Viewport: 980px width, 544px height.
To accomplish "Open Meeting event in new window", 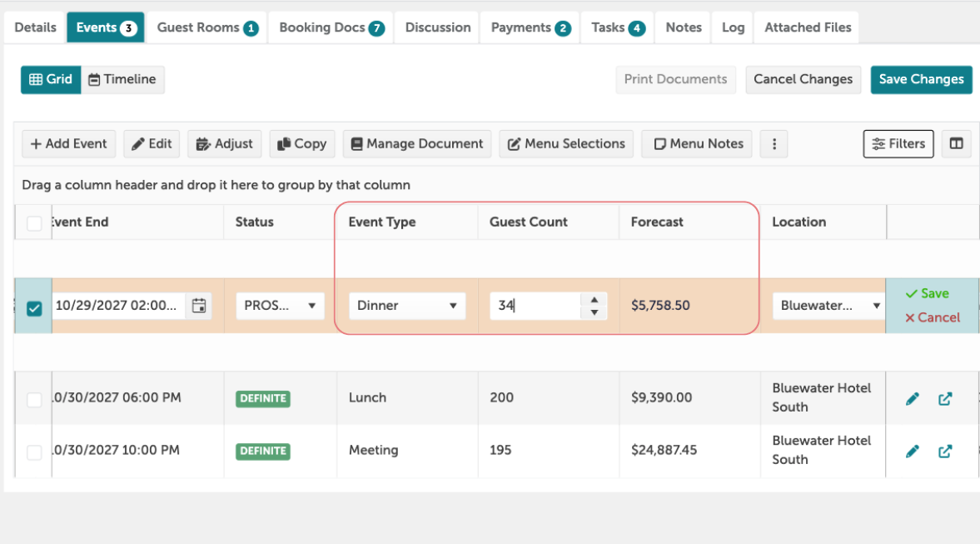I will coord(945,452).
